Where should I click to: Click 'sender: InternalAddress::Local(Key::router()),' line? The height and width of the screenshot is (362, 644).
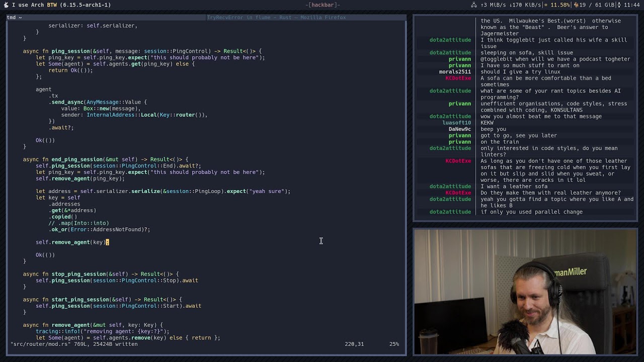(134, 115)
